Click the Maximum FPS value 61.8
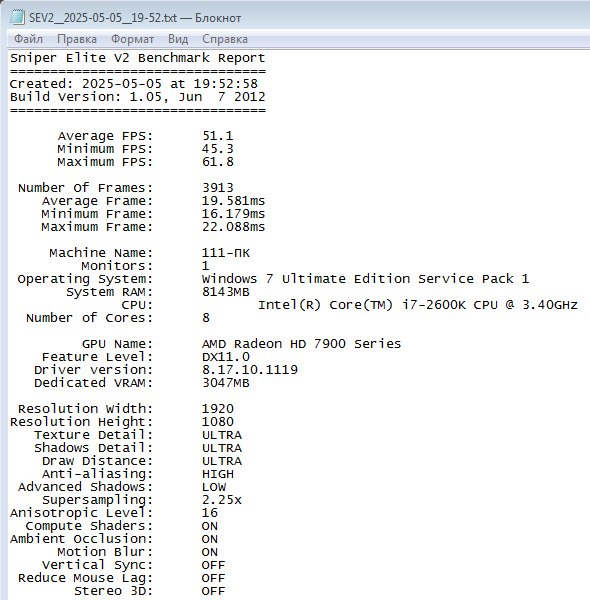 click(x=218, y=162)
